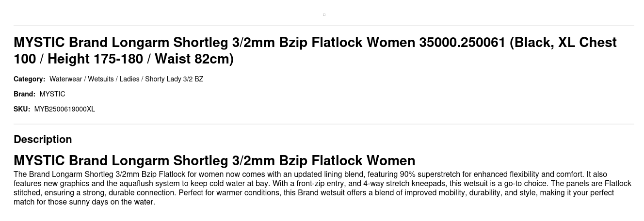Click the main product title heading
Image resolution: width=644 pixels, height=221 pixels.
point(315,50)
